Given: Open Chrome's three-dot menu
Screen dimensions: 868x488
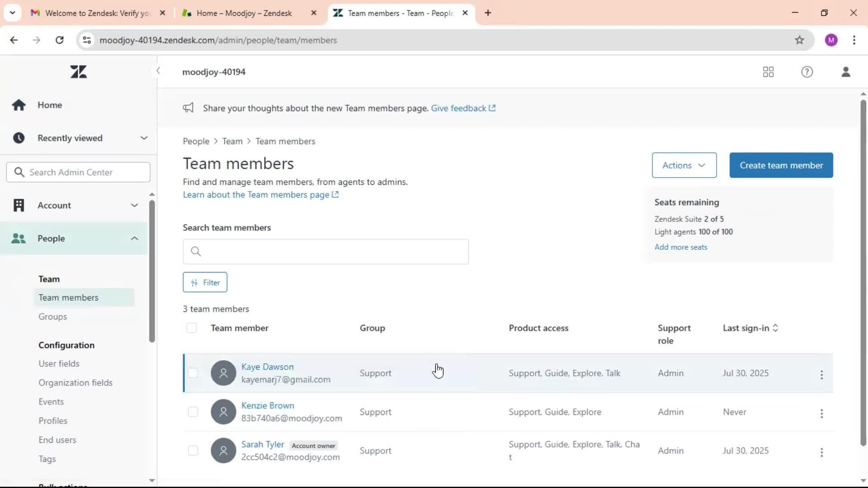Looking at the screenshot, I should [x=854, y=40].
